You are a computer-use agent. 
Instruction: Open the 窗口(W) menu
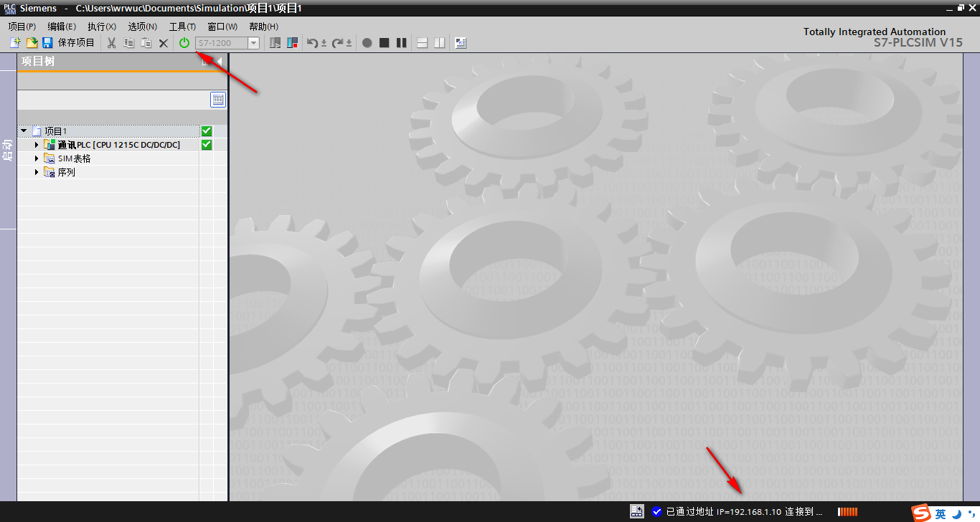click(222, 27)
